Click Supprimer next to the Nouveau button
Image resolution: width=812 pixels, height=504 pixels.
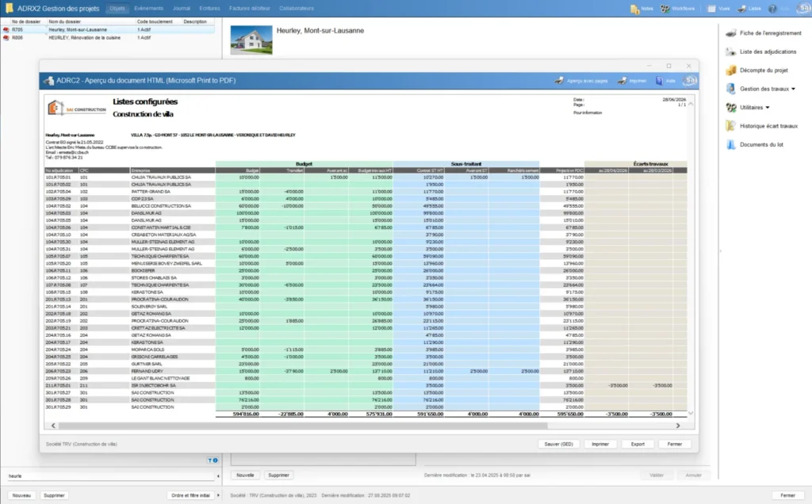[x=55, y=495]
